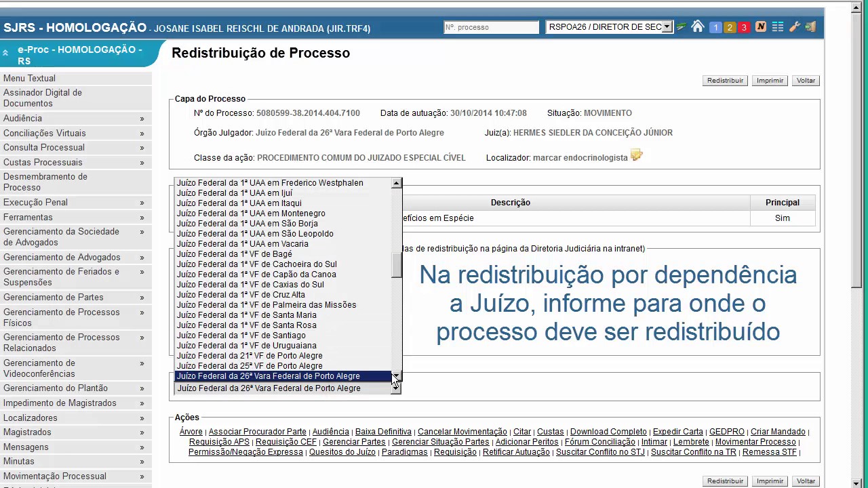The image size is (868, 488).
Task: Select Juízo Federal da 26ª Vara Federal highlighted option
Action: click(283, 376)
